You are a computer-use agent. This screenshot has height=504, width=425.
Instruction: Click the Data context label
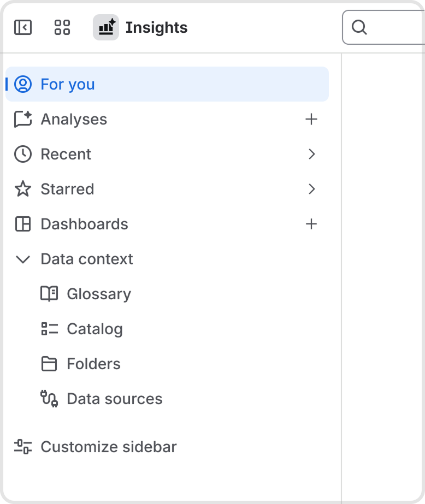[87, 259]
